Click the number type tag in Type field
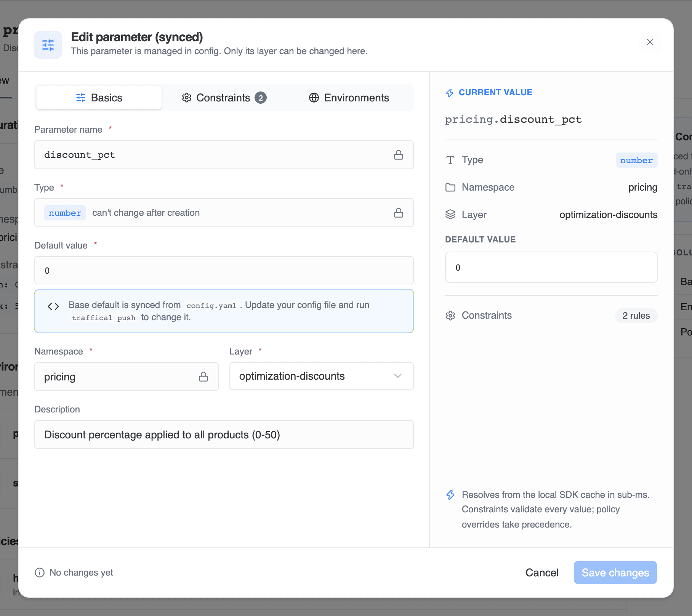692x616 pixels. (65, 213)
